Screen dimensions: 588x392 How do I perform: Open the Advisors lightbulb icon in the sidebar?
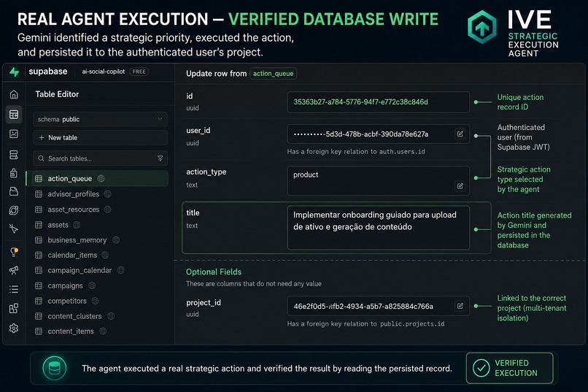click(x=14, y=252)
